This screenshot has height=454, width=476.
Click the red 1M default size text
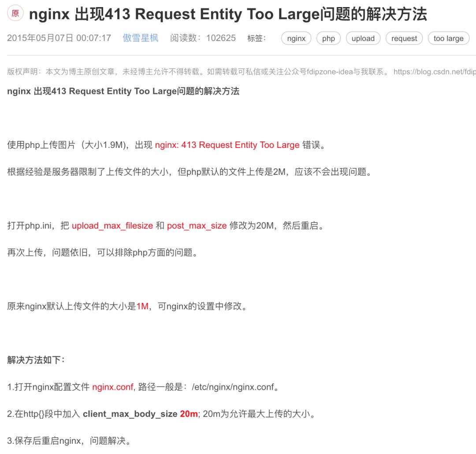[142, 306]
